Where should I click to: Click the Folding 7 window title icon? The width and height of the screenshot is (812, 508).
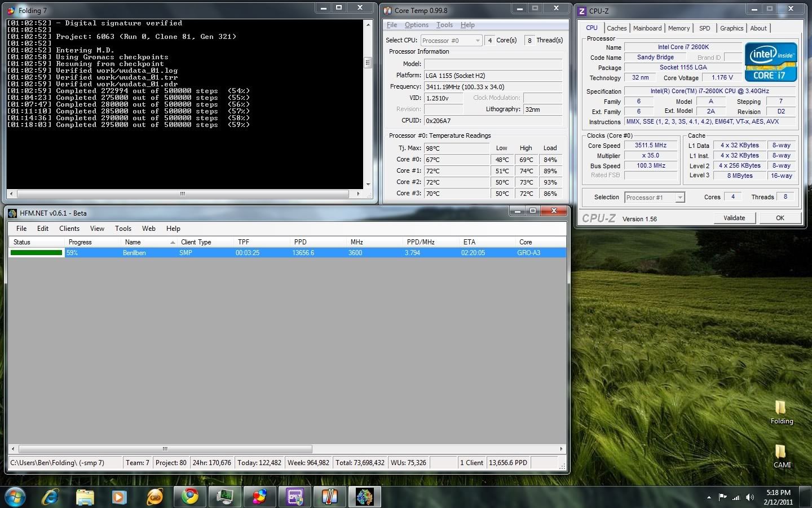pos(11,10)
